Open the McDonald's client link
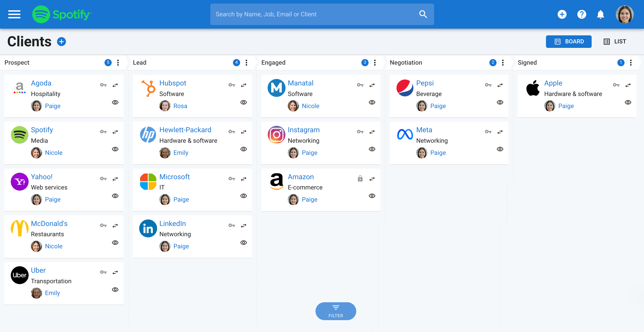Image resolution: width=644 pixels, height=332 pixels. pos(49,223)
